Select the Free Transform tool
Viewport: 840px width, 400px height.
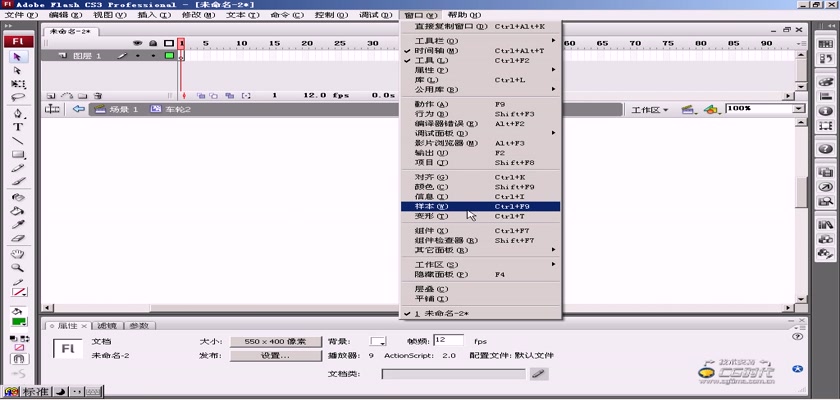point(18,84)
